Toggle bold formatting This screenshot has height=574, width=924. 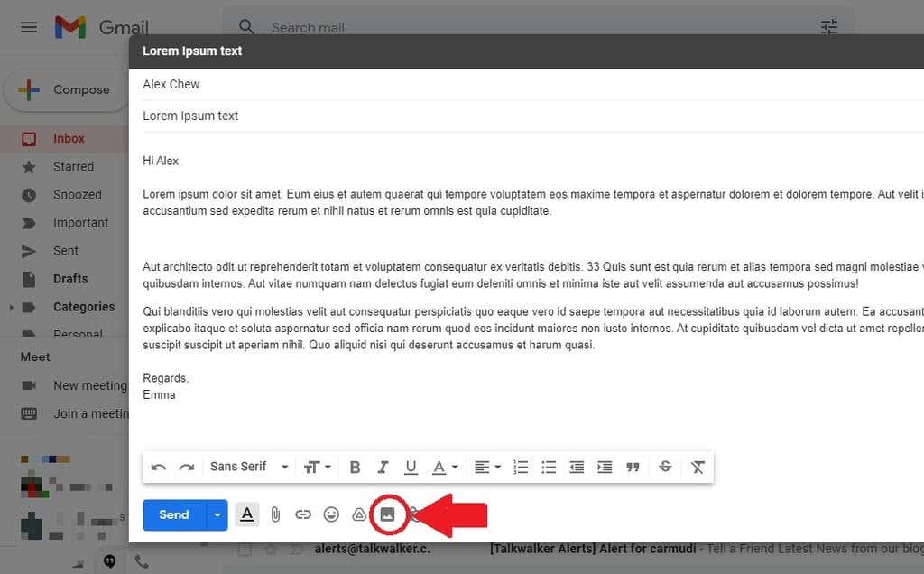tap(355, 467)
